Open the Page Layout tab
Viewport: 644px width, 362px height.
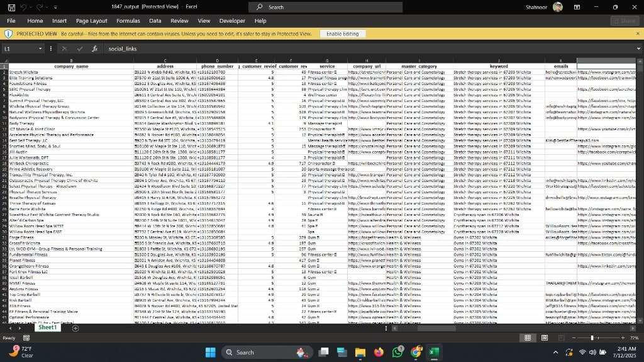click(x=91, y=21)
